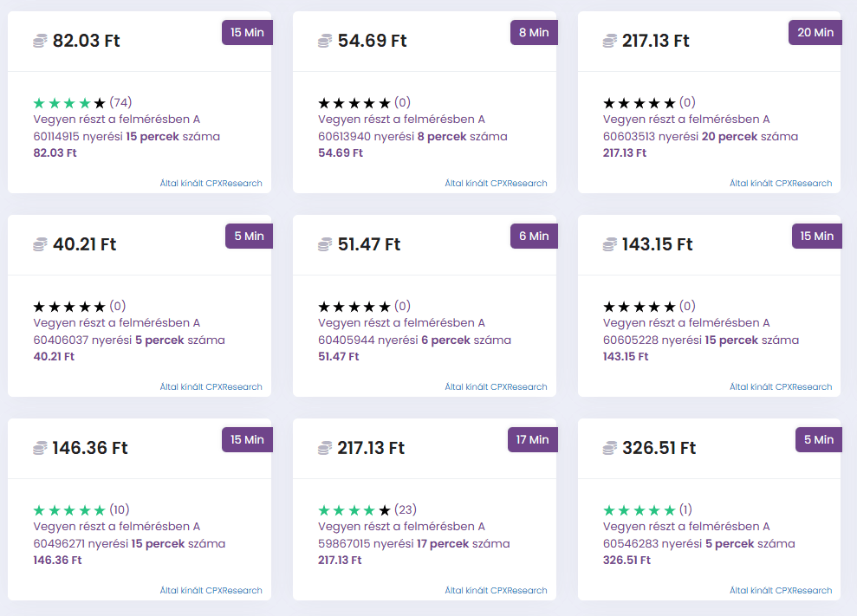Screen dimensions: 857x616
Task: Click the coins icon beside 54.69 Ft
Action: click(x=325, y=41)
